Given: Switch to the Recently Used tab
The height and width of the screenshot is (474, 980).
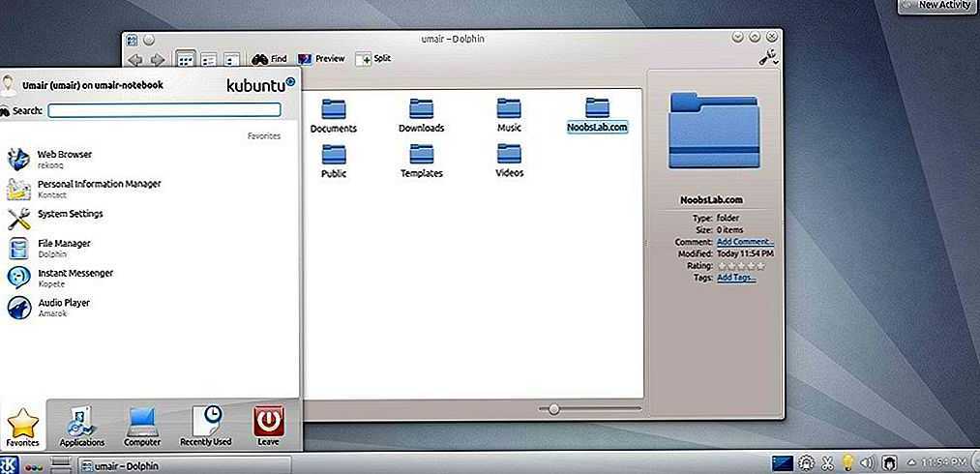Looking at the screenshot, I should 206,428.
